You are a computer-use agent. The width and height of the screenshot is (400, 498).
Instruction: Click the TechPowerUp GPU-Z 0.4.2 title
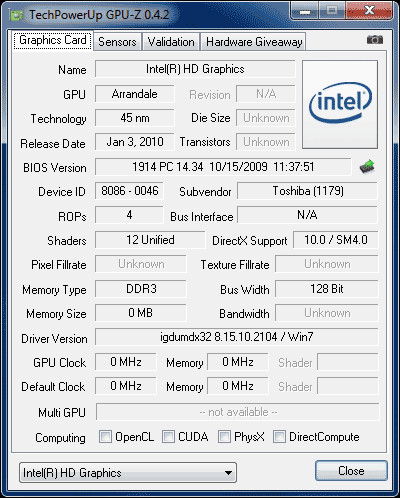[99, 15]
